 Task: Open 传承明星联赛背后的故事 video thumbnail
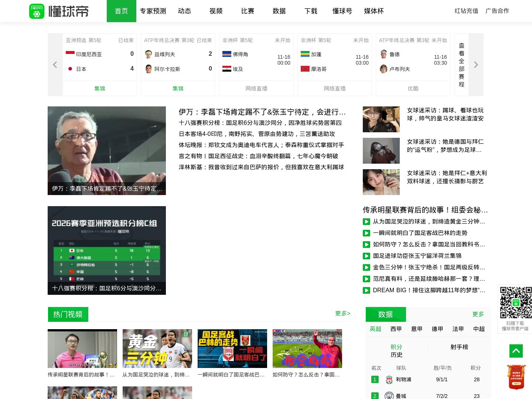(82, 348)
